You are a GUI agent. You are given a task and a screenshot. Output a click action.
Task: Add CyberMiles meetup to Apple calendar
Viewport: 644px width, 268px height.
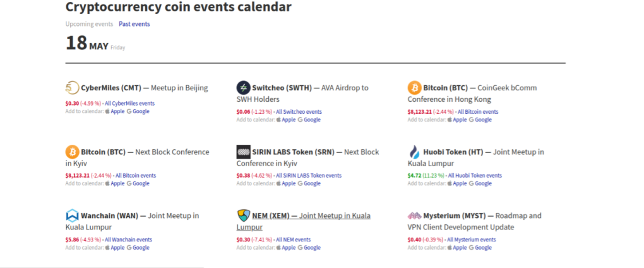[x=114, y=111]
